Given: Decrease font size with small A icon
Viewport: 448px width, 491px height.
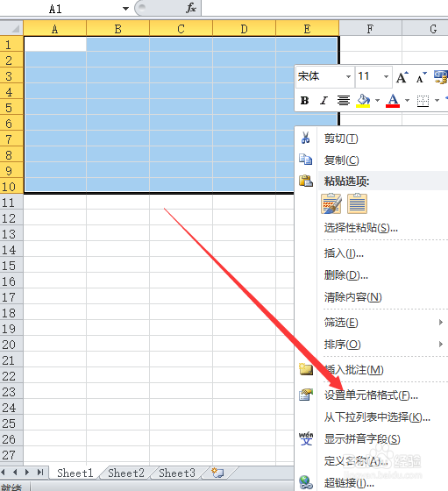Looking at the screenshot, I should (421, 77).
